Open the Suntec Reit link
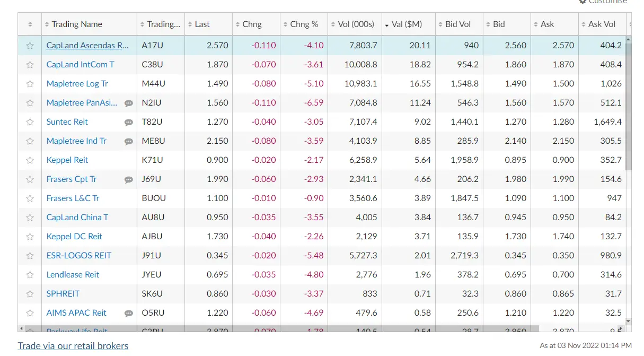The height and width of the screenshot is (356, 644). 67,122
